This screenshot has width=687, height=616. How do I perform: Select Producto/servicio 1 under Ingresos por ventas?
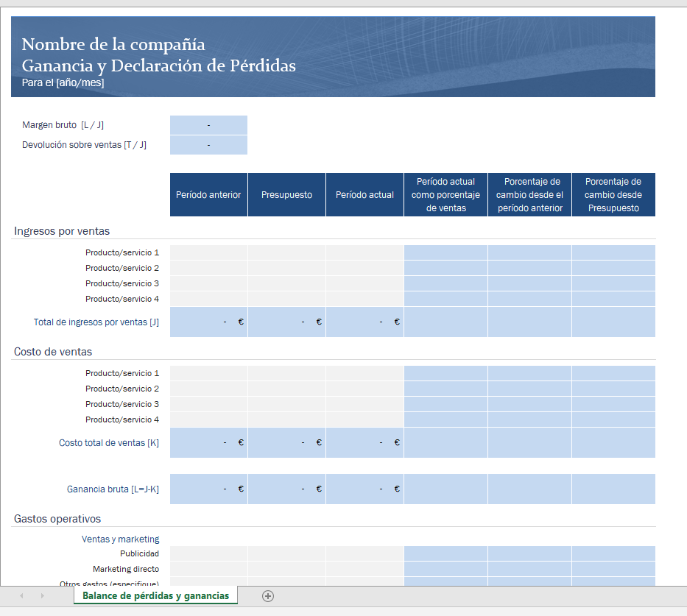tap(122, 252)
